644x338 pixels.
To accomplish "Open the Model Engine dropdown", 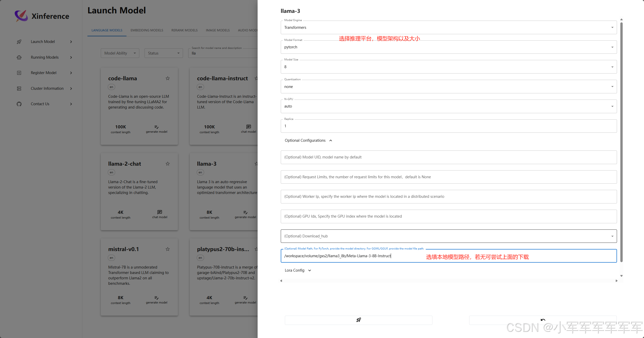I will coord(449,27).
